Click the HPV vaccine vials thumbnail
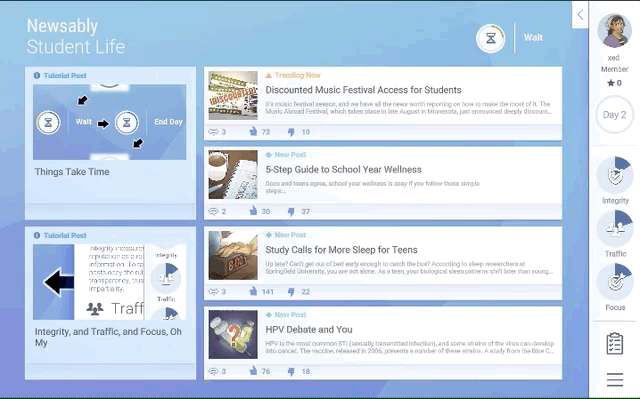 click(233, 335)
